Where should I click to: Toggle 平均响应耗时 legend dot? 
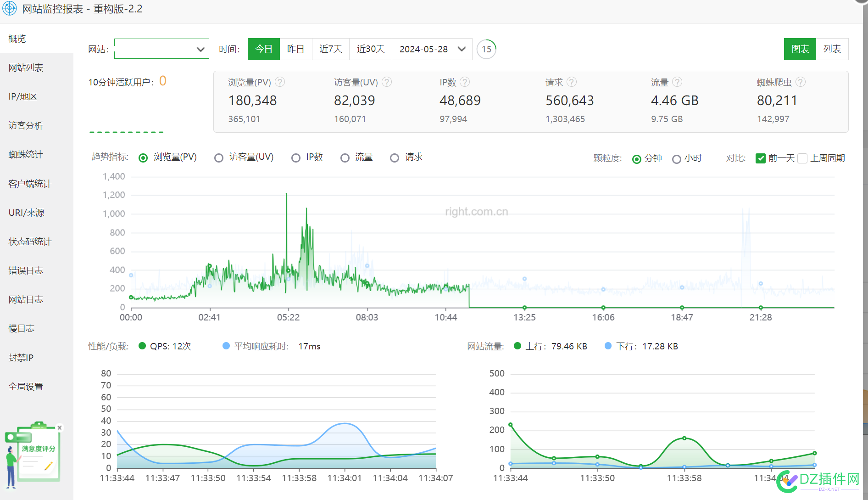click(x=226, y=346)
